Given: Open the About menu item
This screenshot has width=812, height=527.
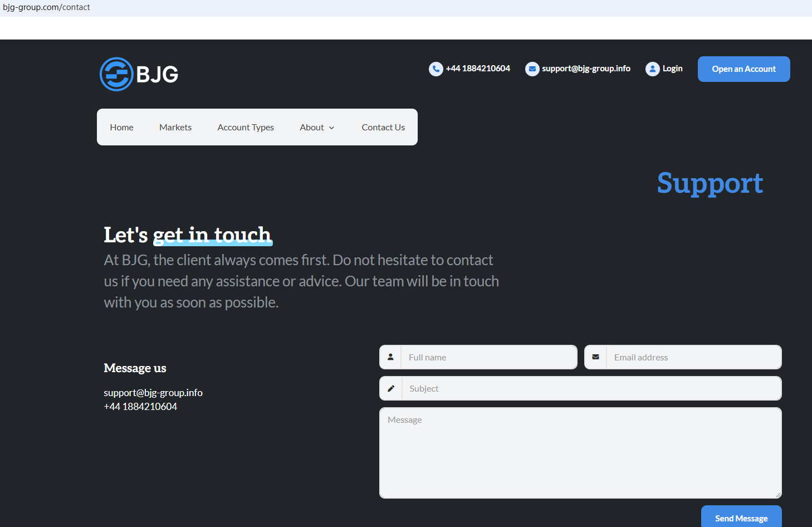Looking at the screenshot, I should (312, 128).
